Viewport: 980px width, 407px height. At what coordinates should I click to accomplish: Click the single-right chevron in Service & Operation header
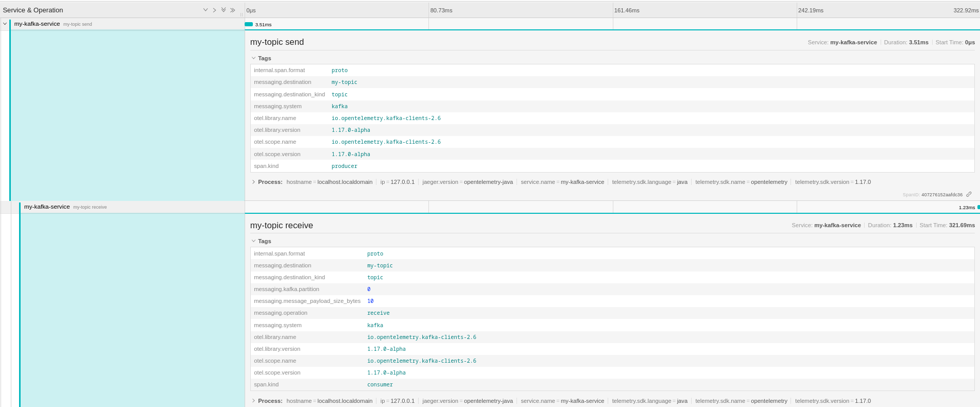pyautogui.click(x=214, y=10)
